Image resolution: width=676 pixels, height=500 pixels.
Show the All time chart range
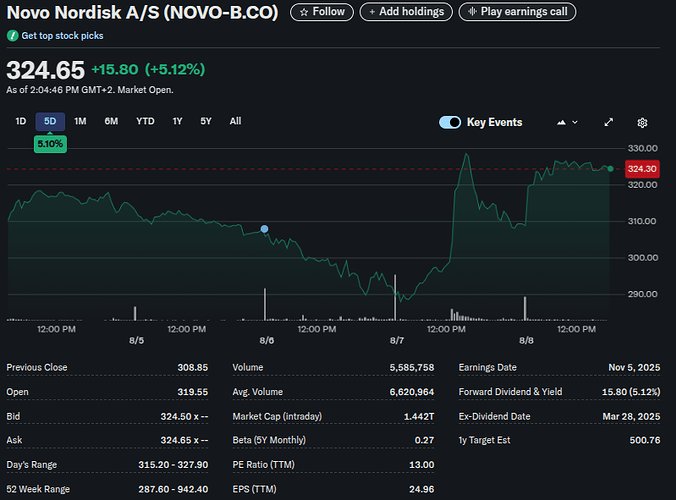(x=235, y=121)
